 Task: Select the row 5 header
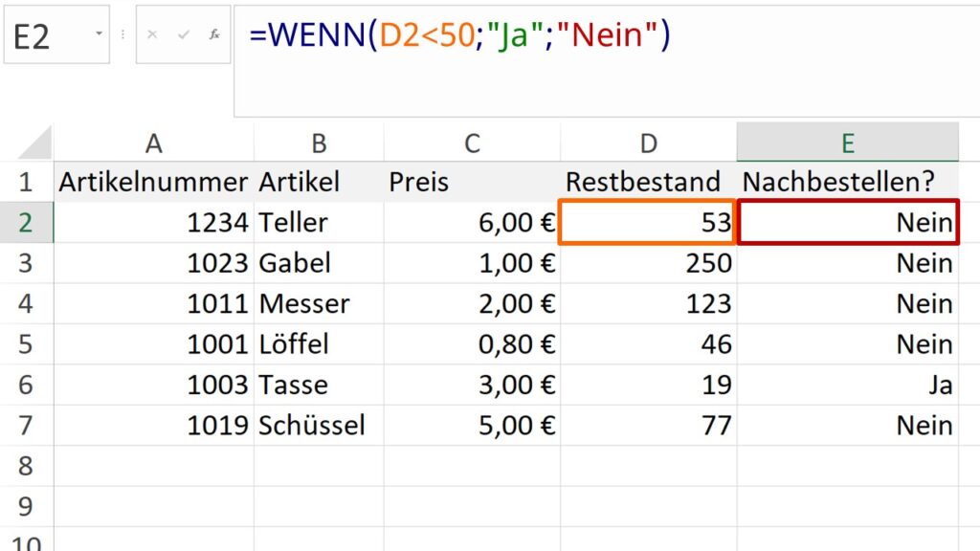[26, 344]
